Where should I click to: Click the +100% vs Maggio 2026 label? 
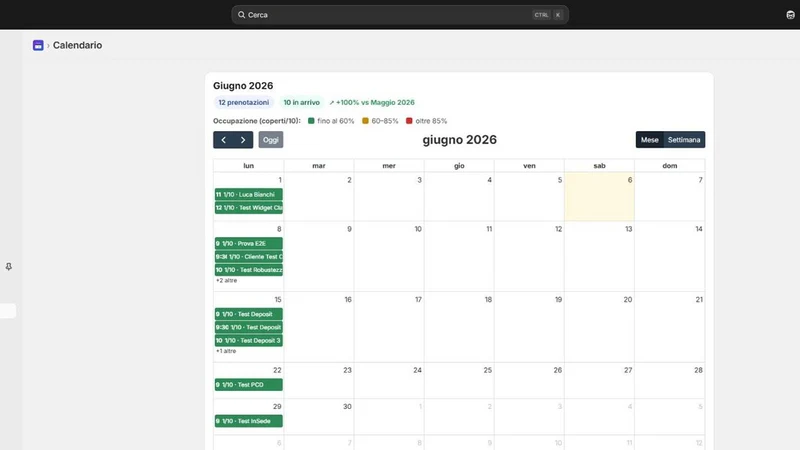click(x=372, y=103)
